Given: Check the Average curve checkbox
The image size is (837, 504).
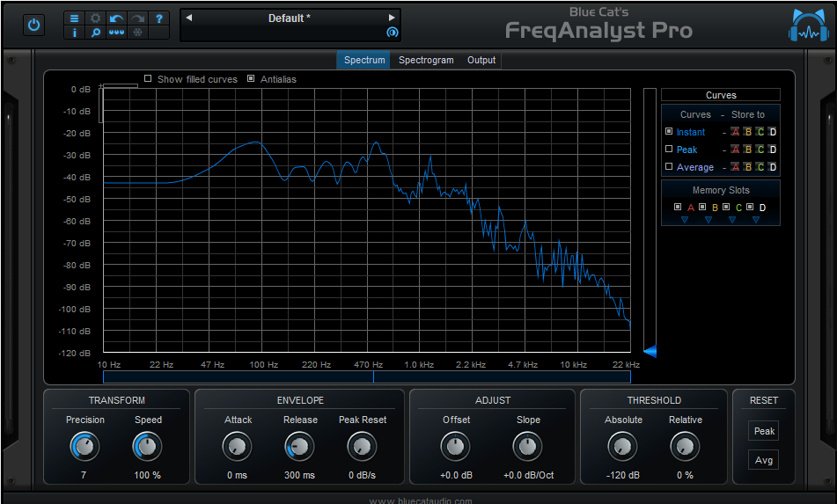Looking at the screenshot, I should [x=669, y=166].
